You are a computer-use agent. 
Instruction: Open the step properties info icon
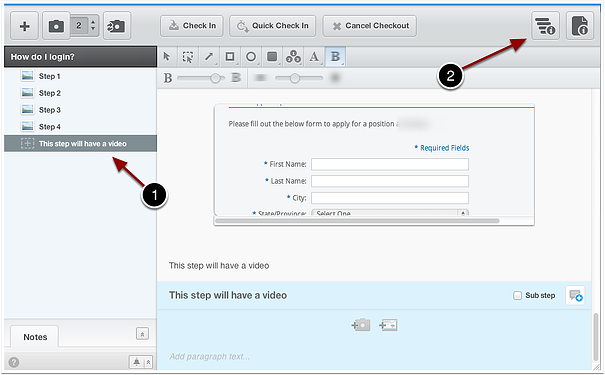[x=545, y=26]
